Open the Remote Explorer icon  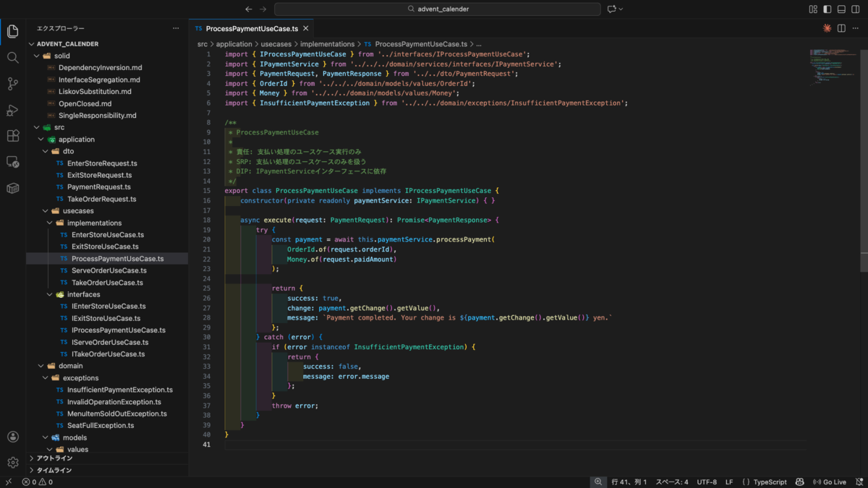click(x=12, y=162)
